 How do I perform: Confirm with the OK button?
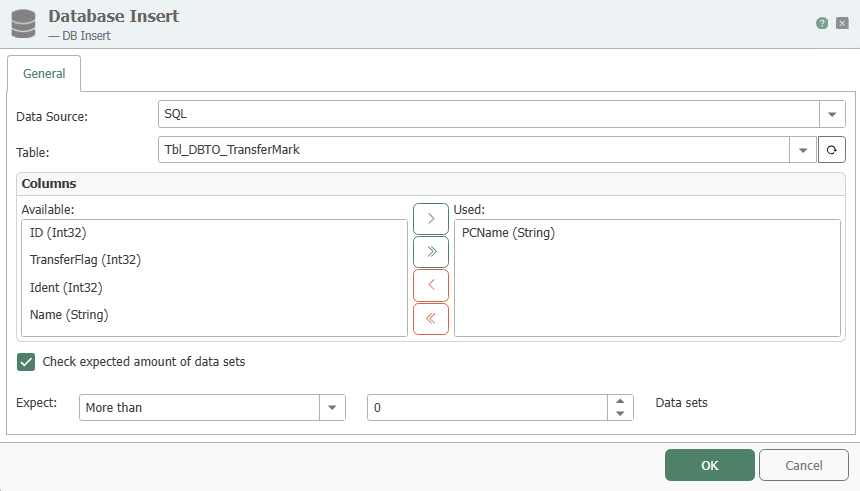710,465
